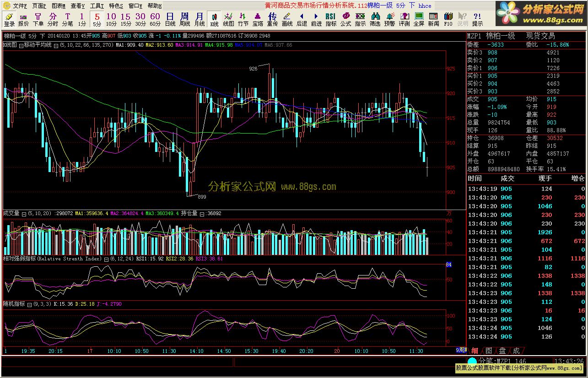Viewport: 588px width, 378px height.
Task: Click the 84 RSI scale value box
Action: (x=448, y=265)
